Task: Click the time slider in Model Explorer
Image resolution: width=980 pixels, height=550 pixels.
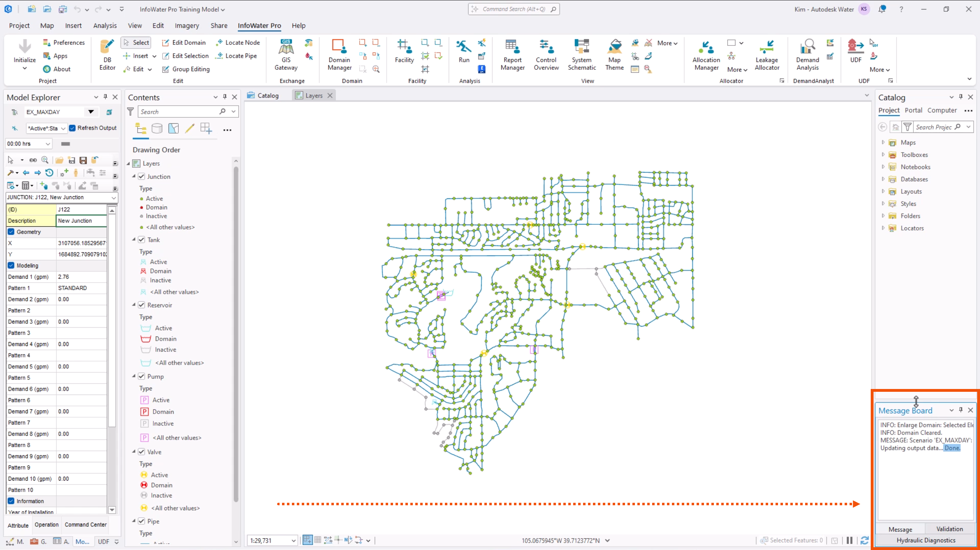Action: 65,144
